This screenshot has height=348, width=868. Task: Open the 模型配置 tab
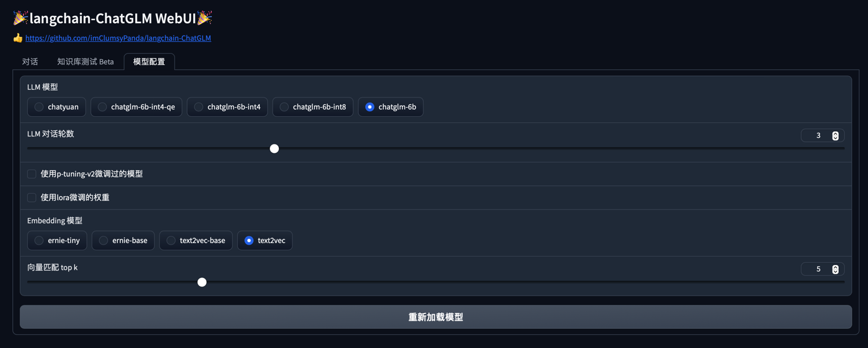pos(149,61)
